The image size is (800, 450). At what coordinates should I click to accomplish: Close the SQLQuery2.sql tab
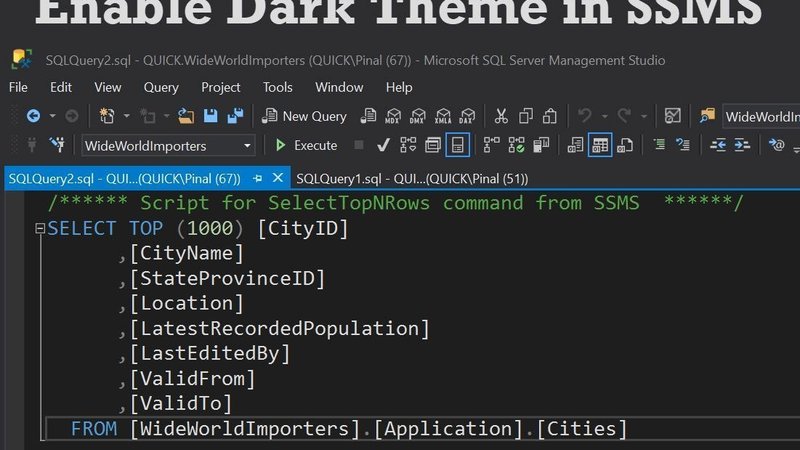[277, 178]
